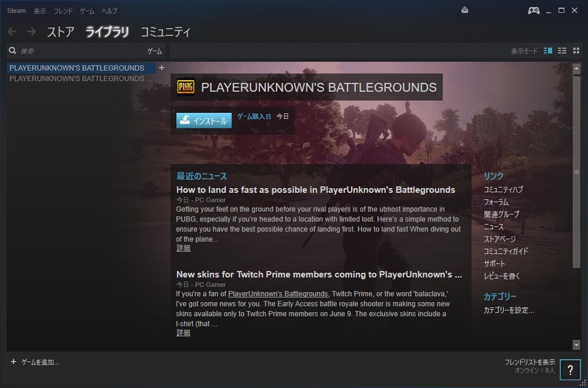
Task: Open the ヘルプ menu
Action: pyautogui.click(x=109, y=11)
